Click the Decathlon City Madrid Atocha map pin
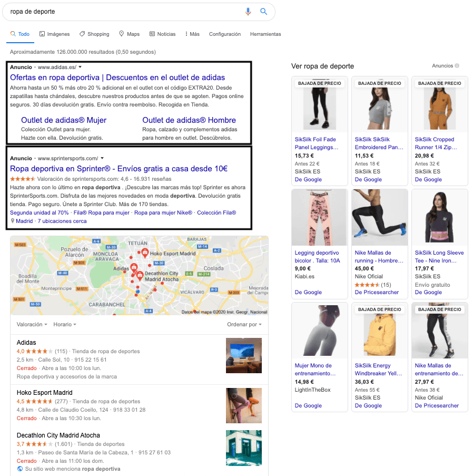 (x=140, y=275)
